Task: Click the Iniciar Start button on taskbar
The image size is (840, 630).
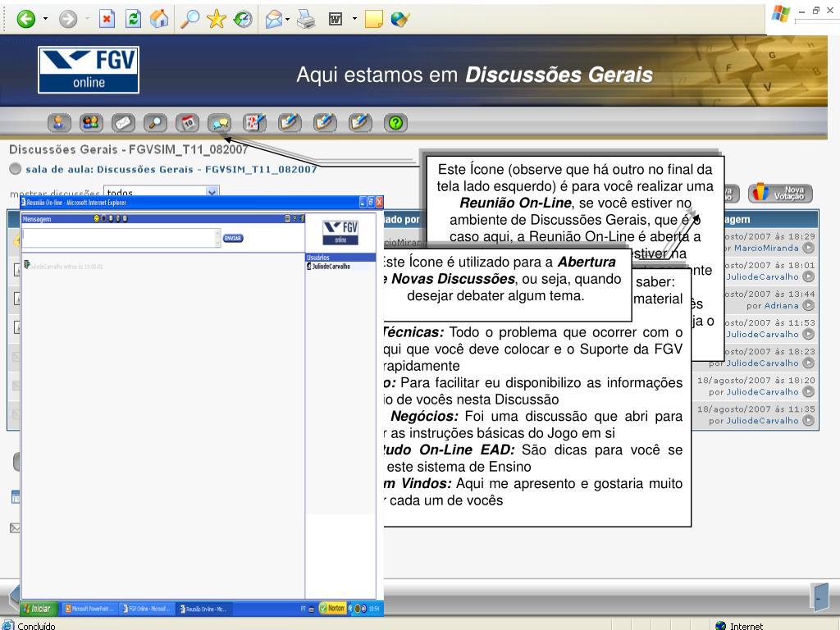Action: pos(39,609)
